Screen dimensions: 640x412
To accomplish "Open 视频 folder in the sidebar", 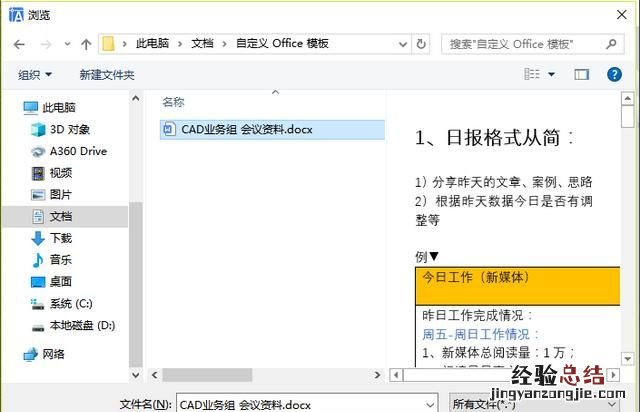I will point(52,173).
